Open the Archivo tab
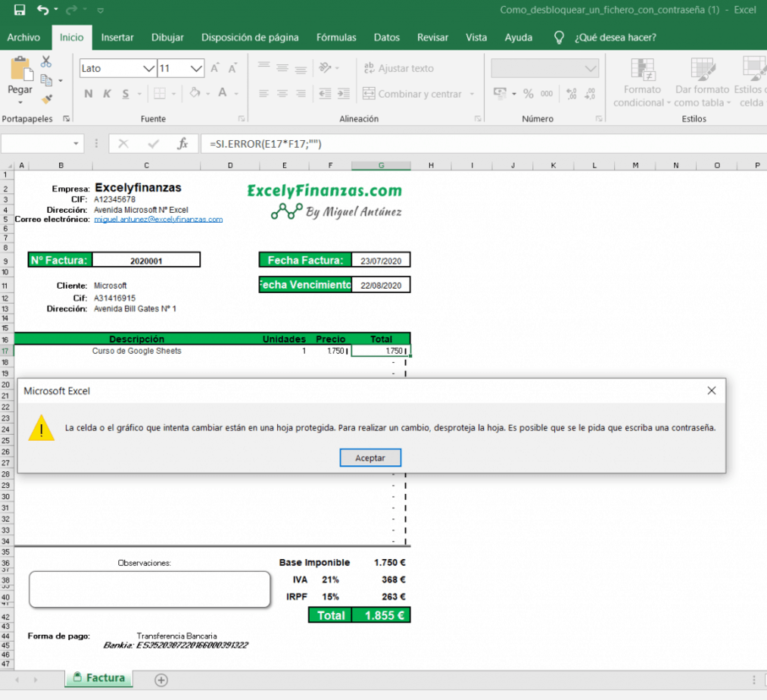 coord(23,37)
